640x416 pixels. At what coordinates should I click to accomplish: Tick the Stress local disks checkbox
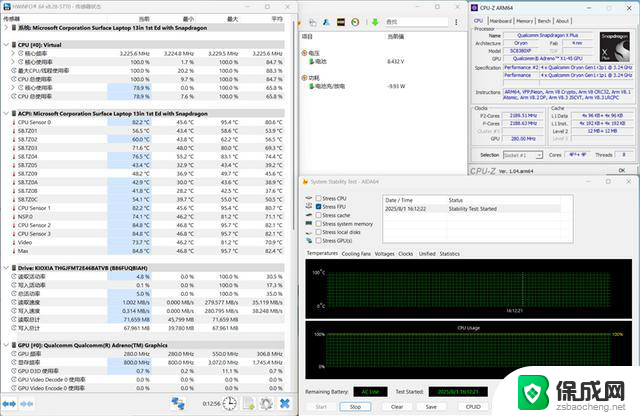318,232
